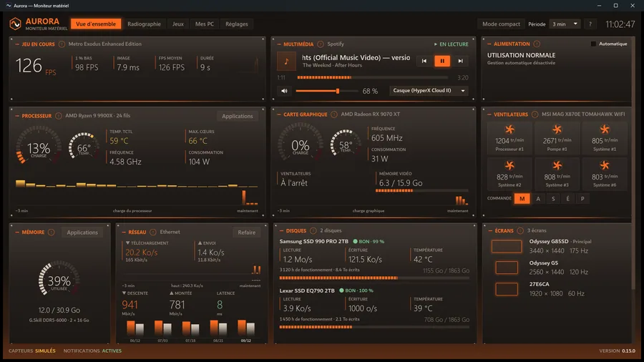644x362 pixels.
Task: Open the Vue d'ensemble tab
Action: tap(96, 24)
